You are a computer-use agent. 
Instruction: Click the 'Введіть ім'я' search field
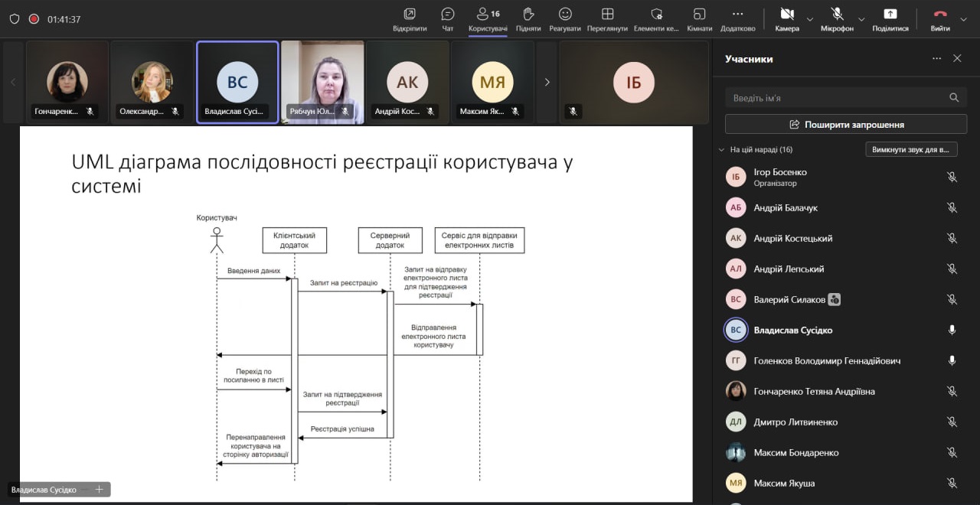click(x=835, y=98)
